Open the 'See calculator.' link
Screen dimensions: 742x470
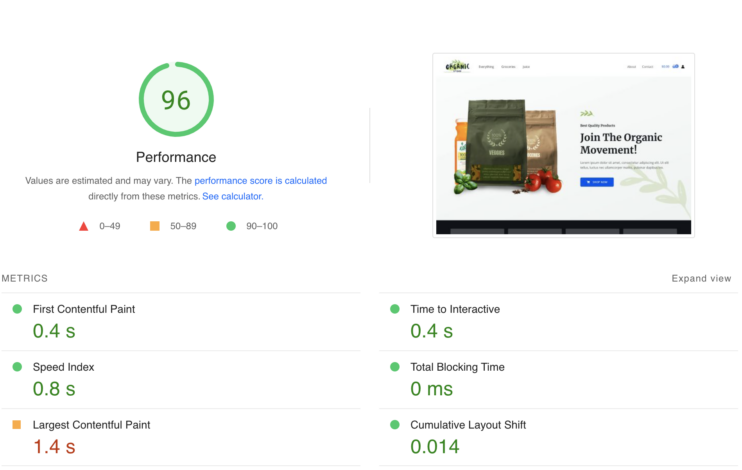click(x=233, y=196)
